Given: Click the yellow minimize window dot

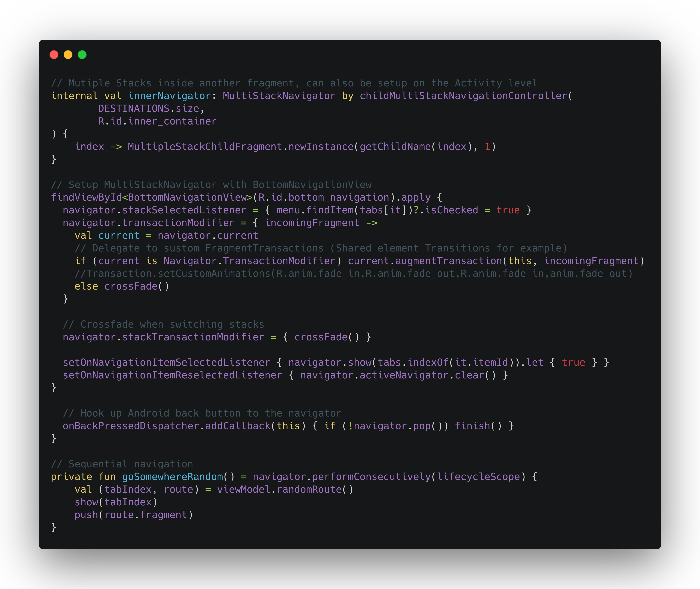Looking at the screenshot, I should click(68, 55).
